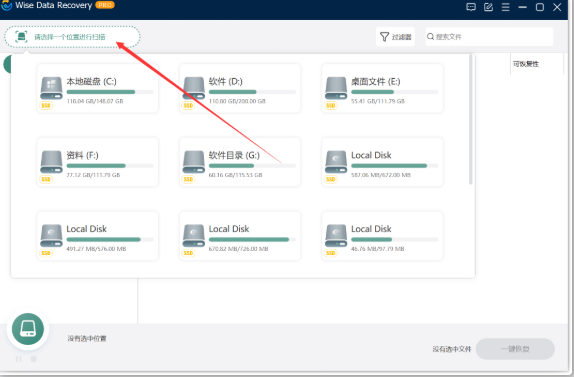
Task: Click the 110.04 GB/148.07 GB size text
Action: (x=95, y=101)
